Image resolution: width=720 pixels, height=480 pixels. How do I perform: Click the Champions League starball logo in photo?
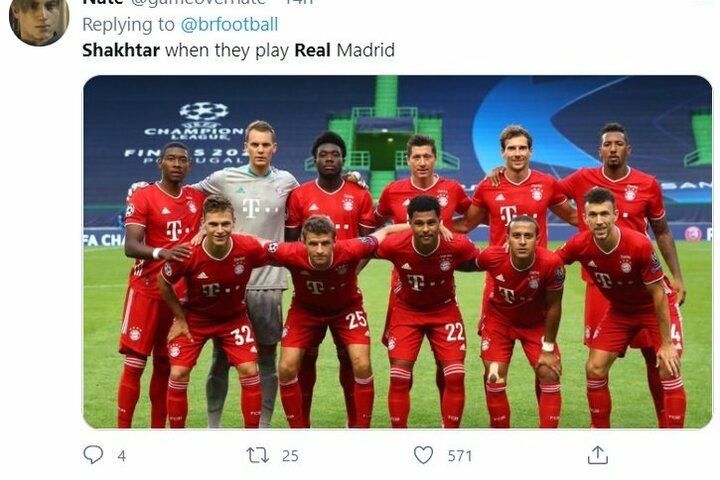tap(203, 111)
